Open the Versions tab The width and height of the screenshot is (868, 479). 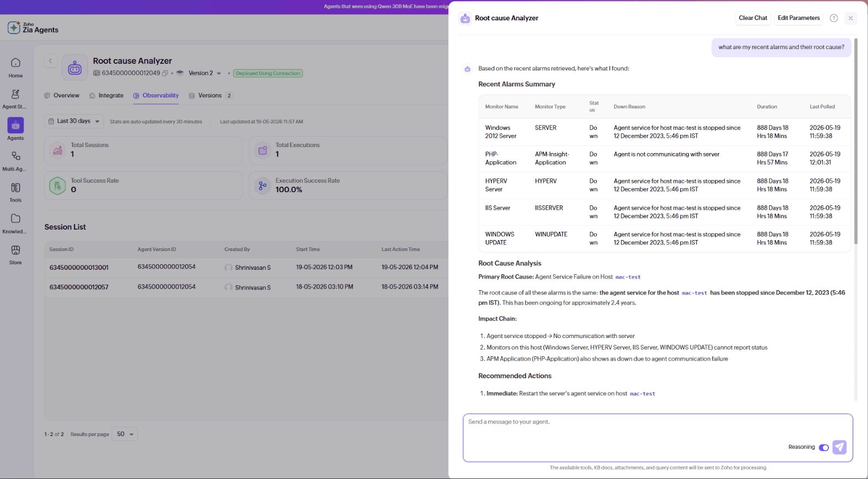tap(211, 96)
